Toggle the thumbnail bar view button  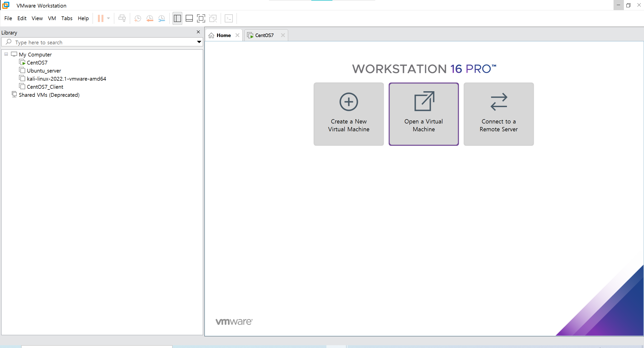tap(189, 18)
